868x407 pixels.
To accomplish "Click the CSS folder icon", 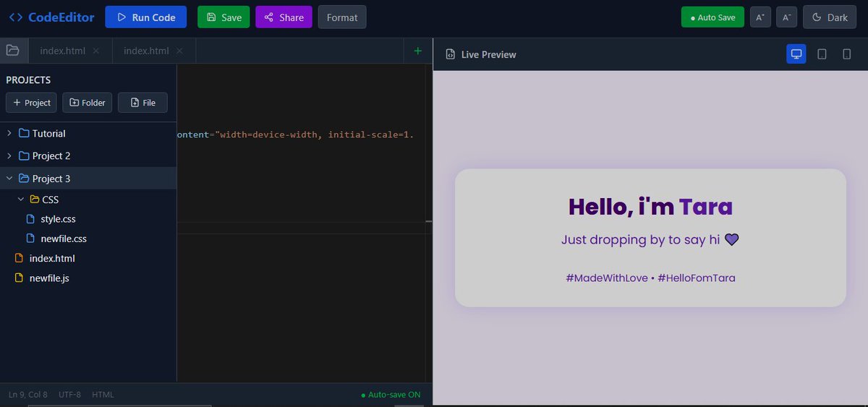I will pos(35,200).
